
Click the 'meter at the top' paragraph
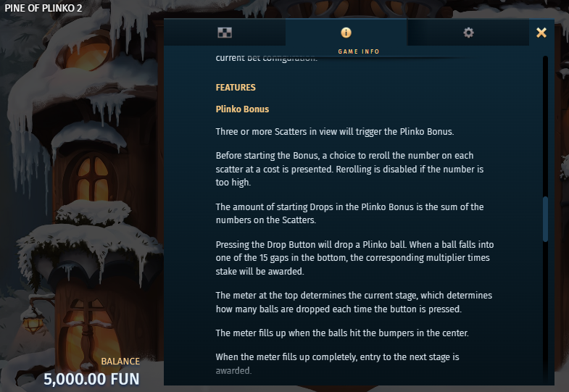[x=354, y=302]
